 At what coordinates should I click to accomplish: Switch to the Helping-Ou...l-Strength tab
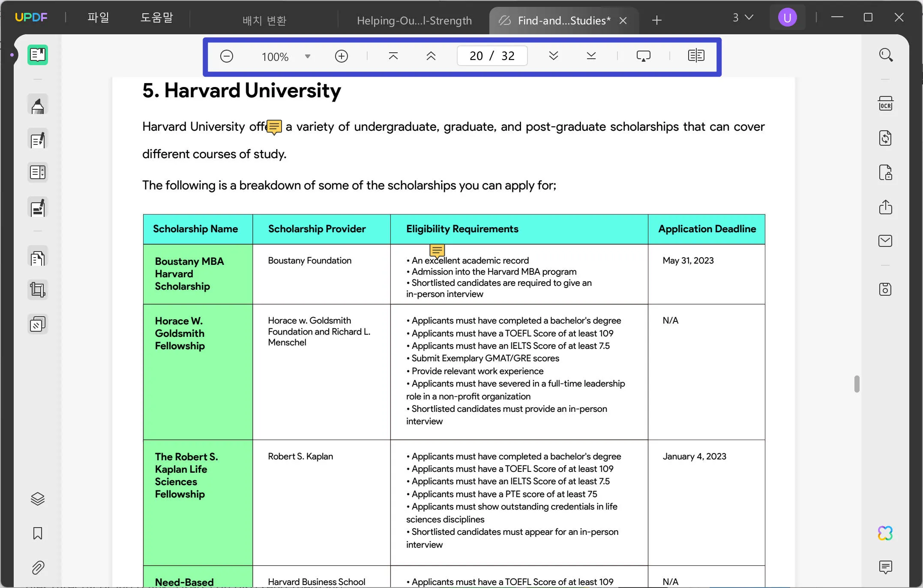(414, 20)
